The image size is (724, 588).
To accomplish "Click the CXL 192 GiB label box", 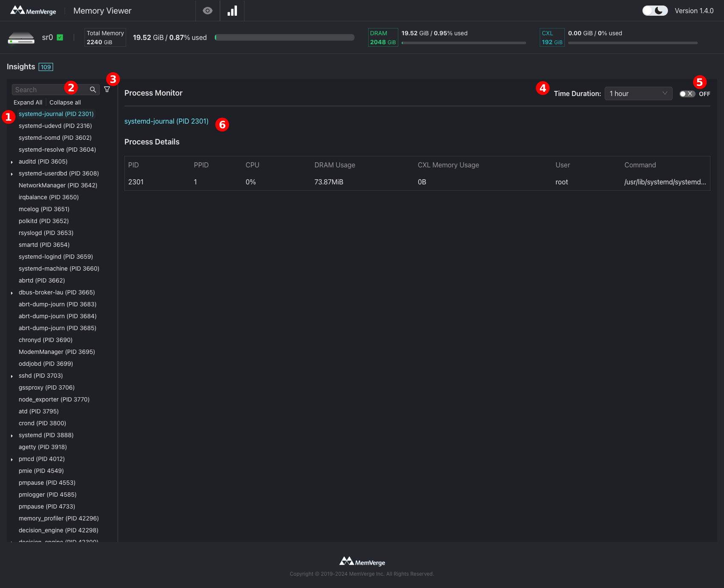I will tap(552, 37).
